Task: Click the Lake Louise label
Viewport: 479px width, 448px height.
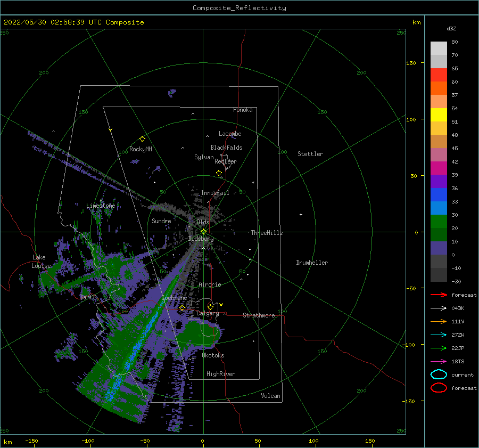Action: 41,262
